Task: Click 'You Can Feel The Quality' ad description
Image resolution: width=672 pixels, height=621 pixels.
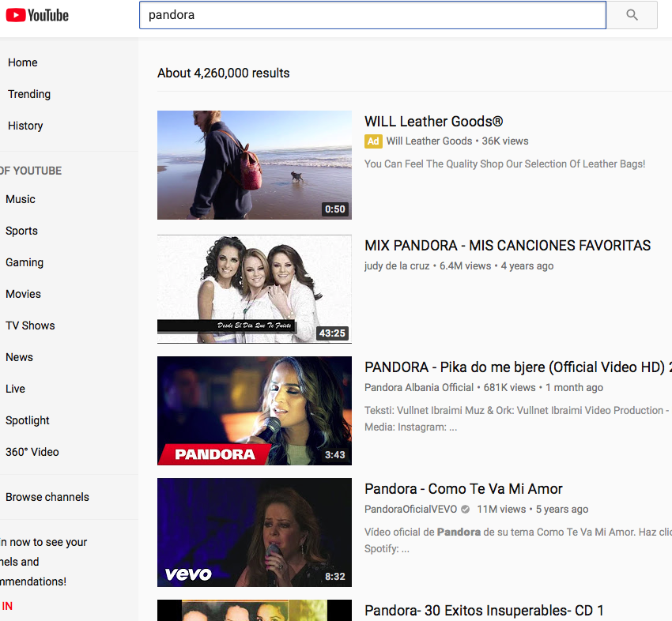Action: point(505,164)
